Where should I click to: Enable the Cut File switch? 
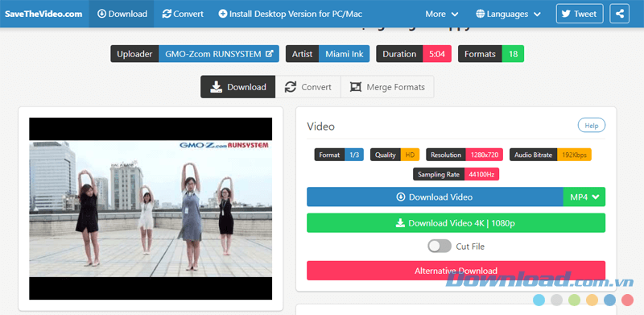click(440, 247)
